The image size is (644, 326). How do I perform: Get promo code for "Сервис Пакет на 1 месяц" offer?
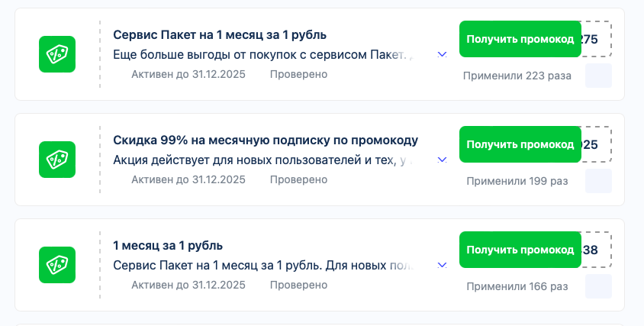(x=520, y=39)
